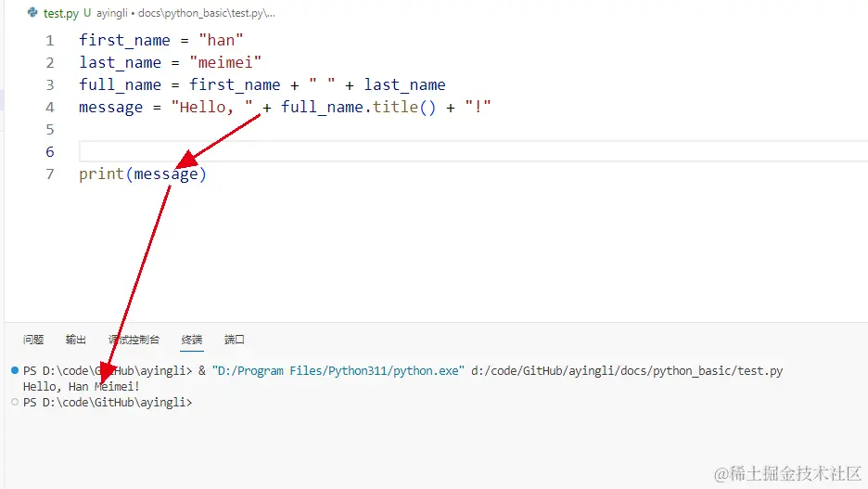Click the breadcrumb path docs\python_basic\test.py
The height and width of the screenshot is (489, 868).
[206, 13]
